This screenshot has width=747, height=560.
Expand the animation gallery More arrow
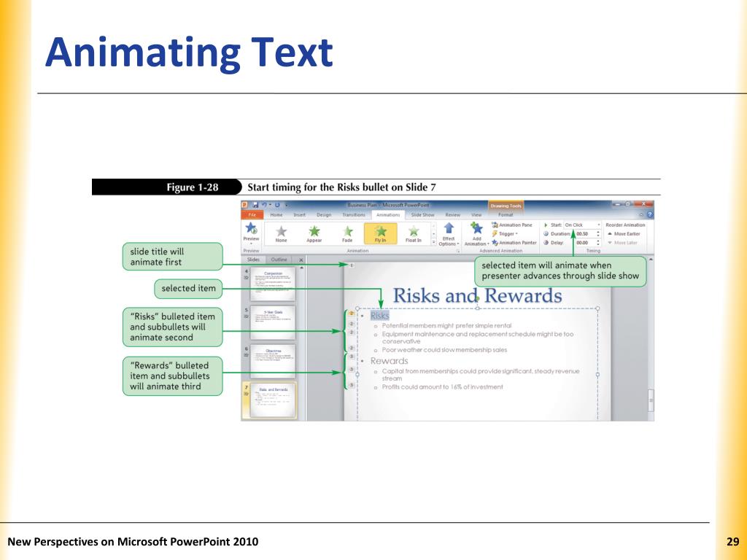point(433,242)
